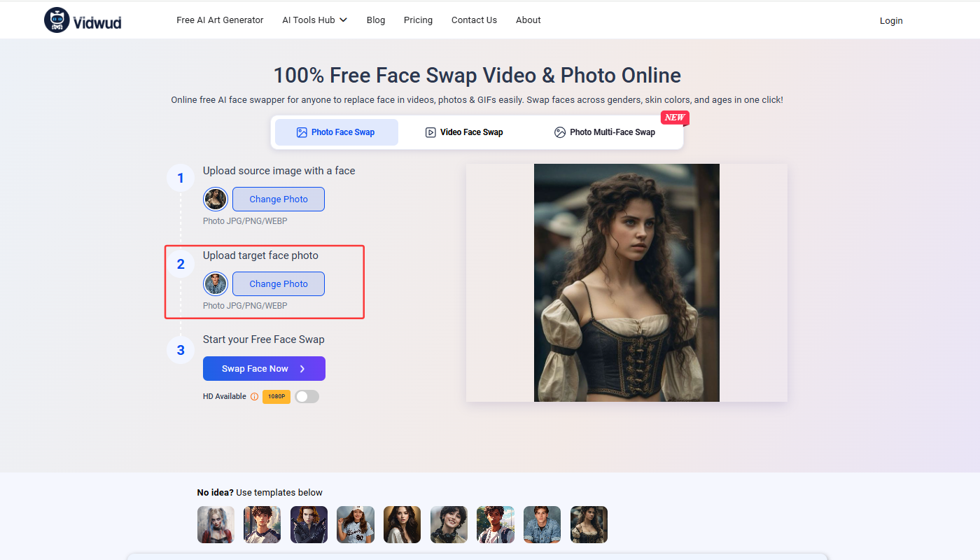Click the large preview image of woman

click(626, 283)
